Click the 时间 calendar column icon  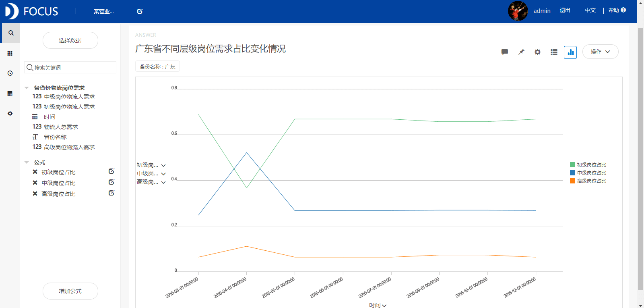point(35,117)
